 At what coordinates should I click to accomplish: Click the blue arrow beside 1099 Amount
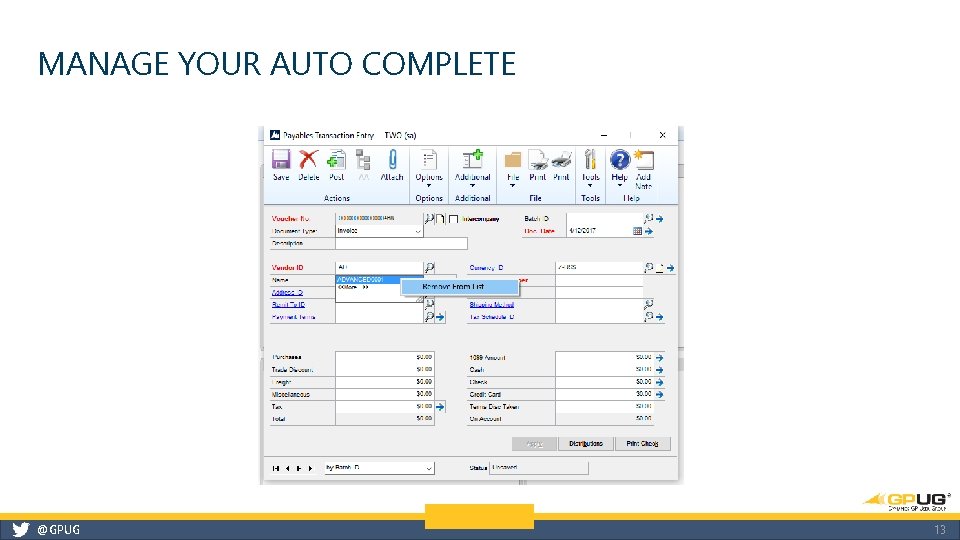click(659, 358)
